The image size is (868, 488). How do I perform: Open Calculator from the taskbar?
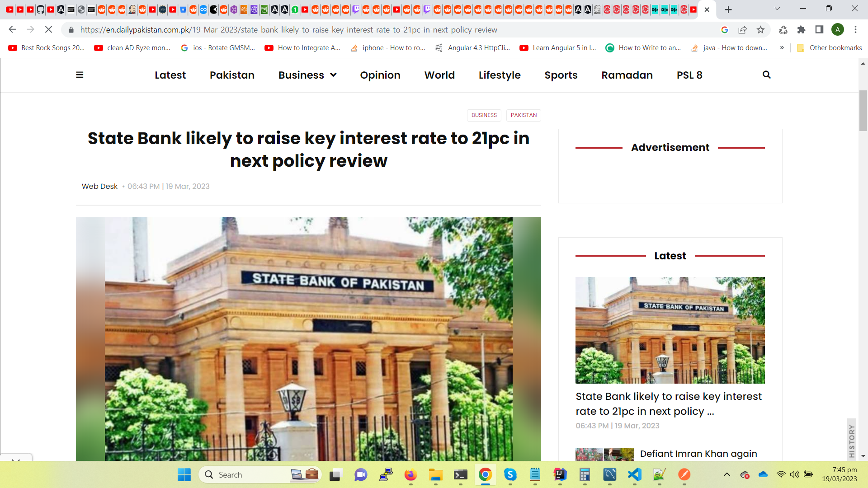pos(585,474)
